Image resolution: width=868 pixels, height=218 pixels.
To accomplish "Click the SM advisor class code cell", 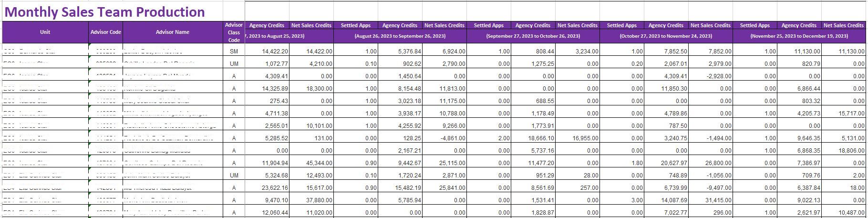I will [x=234, y=51].
